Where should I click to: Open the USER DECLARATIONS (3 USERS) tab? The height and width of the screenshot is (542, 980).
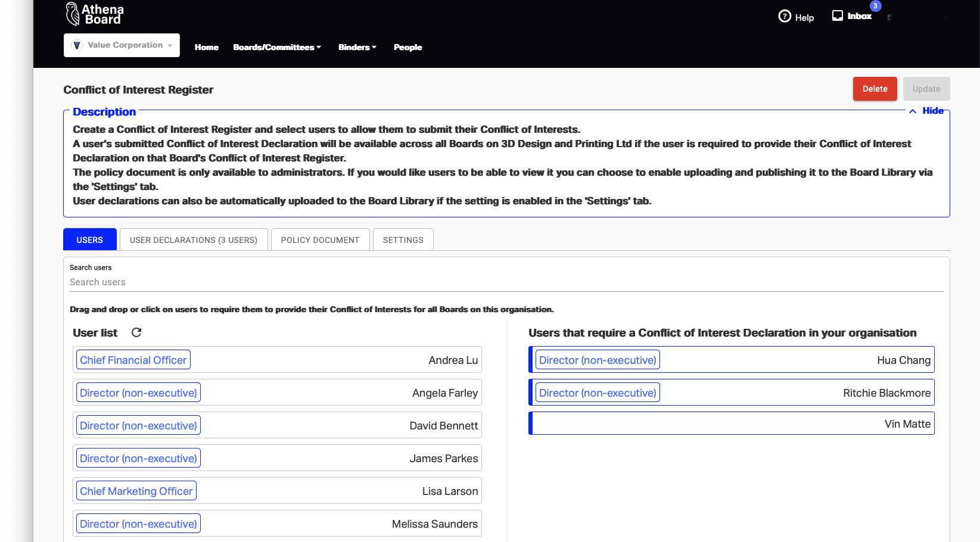[194, 239]
